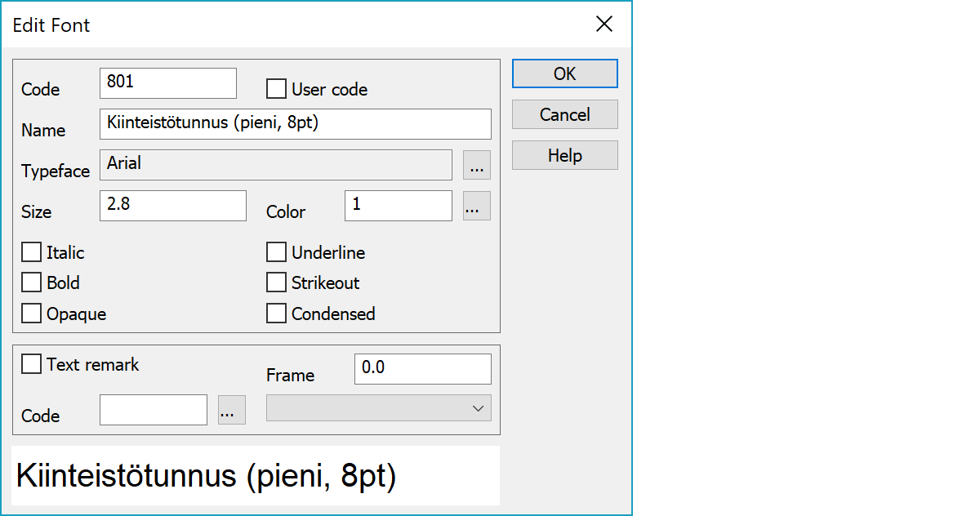Viewport: 980px width, 516px height.
Task: Open the Typeface browse button
Action: tap(477, 165)
